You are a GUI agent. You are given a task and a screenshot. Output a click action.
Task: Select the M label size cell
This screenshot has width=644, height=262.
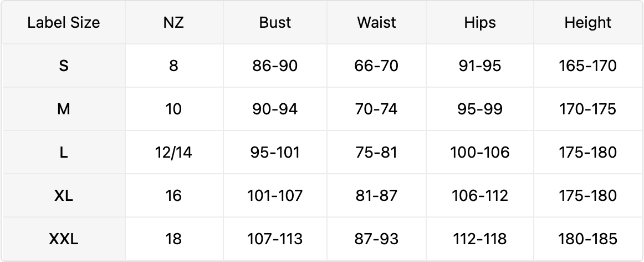(x=64, y=109)
